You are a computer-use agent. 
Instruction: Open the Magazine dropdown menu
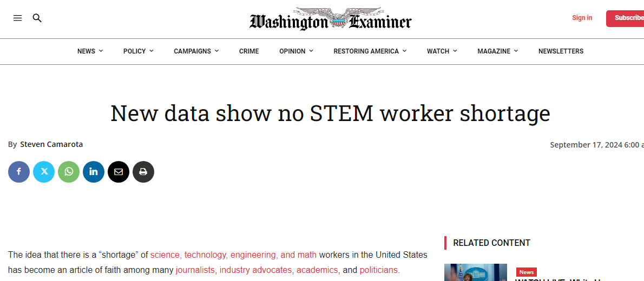click(x=497, y=51)
